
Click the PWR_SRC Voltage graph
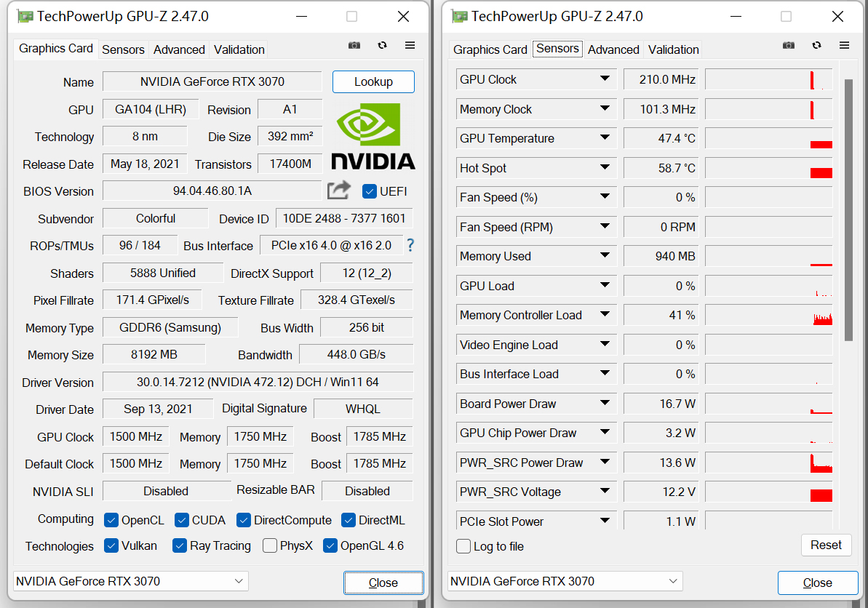pos(769,492)
